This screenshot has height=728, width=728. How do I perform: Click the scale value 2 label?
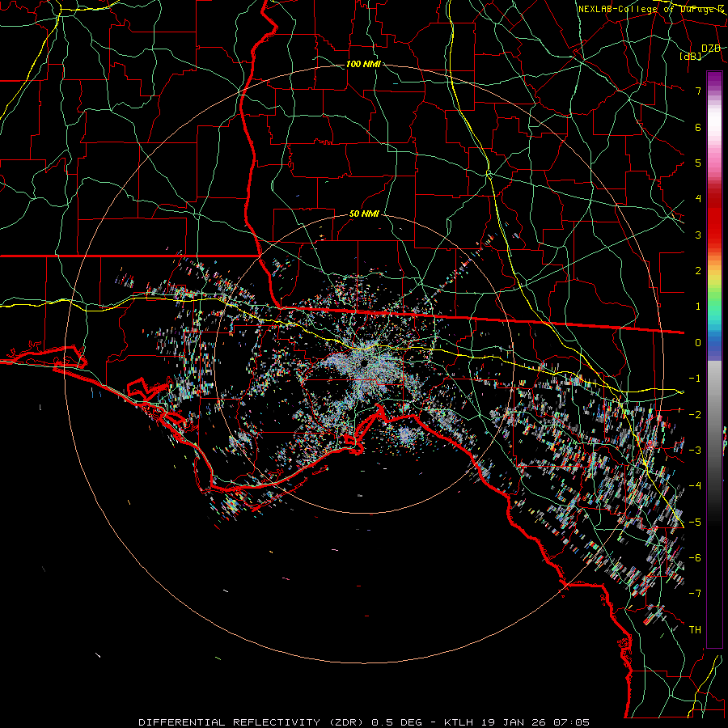(698, 271)
